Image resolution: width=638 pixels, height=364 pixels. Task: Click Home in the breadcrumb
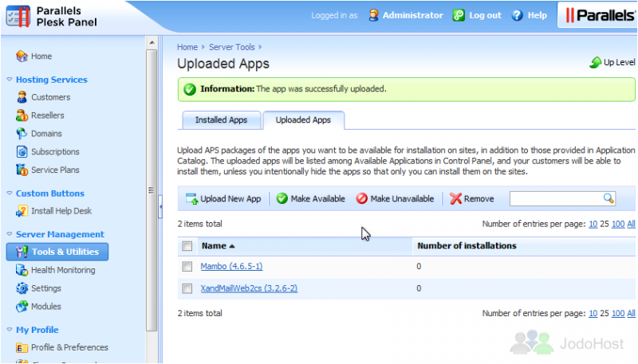187,47
